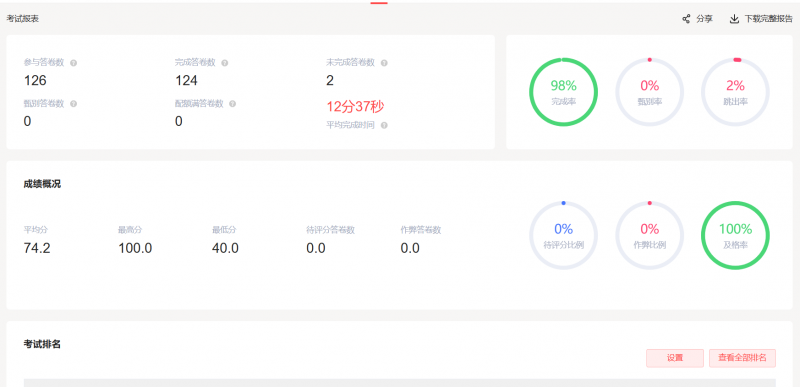Click the 0% 作弊比例 ring chart
The width and height of the screenshot is (800, 387).
[x=649, y=236]
